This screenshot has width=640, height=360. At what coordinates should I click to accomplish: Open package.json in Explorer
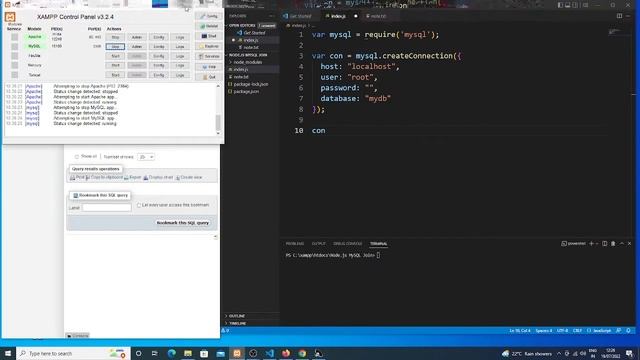[x=245, y=92]
